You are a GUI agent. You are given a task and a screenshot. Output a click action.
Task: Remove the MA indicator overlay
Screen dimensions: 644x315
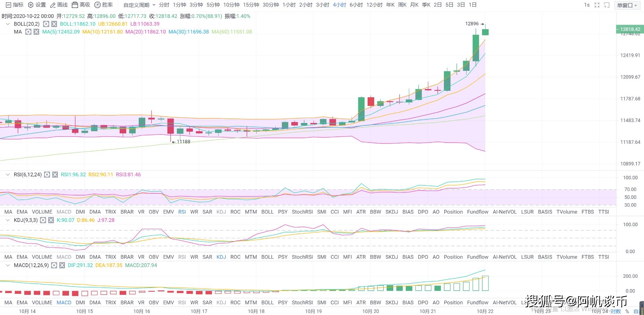(36, 32)
